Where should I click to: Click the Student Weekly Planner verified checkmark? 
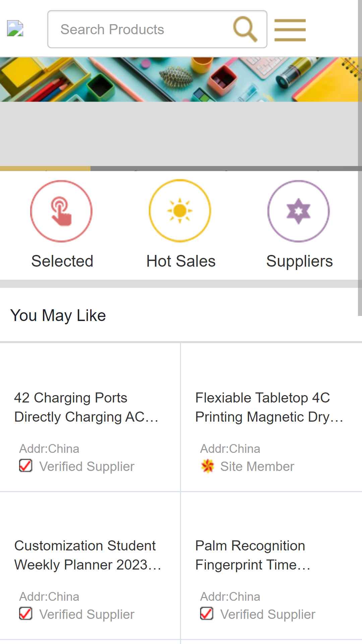click(x=26, y=613)
